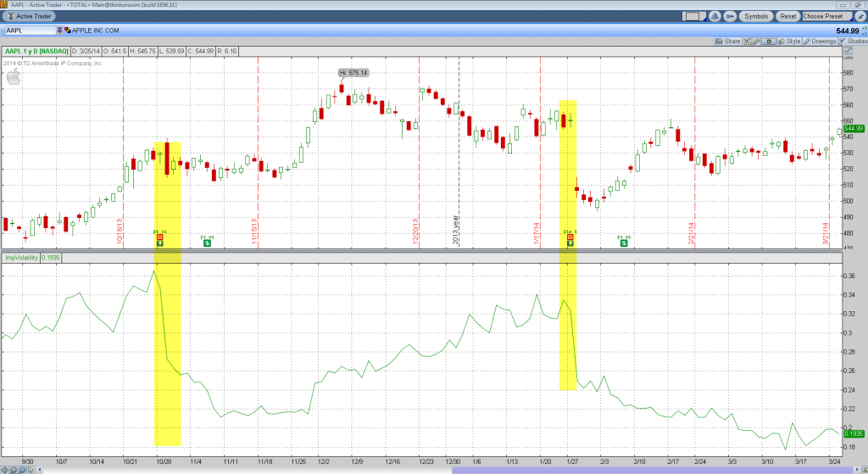Click the alerts bell icon
Viewport: 868px width, 474px height.
point(715,16)
